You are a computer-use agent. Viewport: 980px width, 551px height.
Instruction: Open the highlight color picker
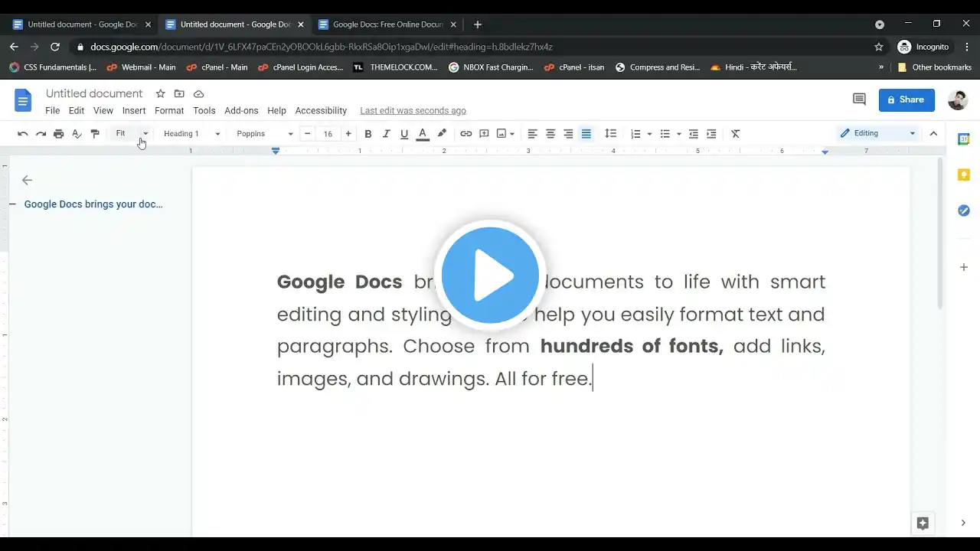point(442,134)
